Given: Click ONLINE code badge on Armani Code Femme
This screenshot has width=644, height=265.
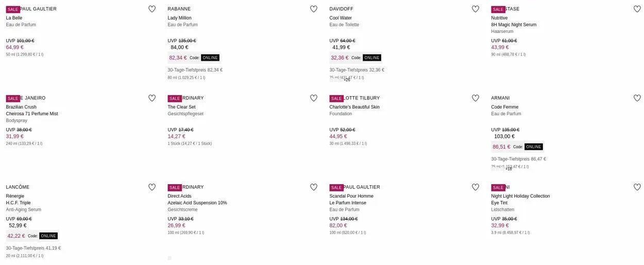Looking at the screenshot, I should 534,147.
